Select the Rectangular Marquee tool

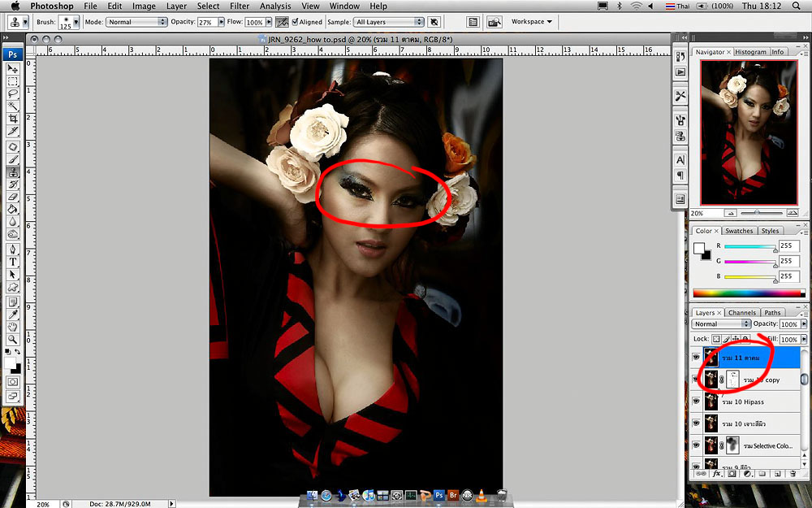click(x=12, y=81)
